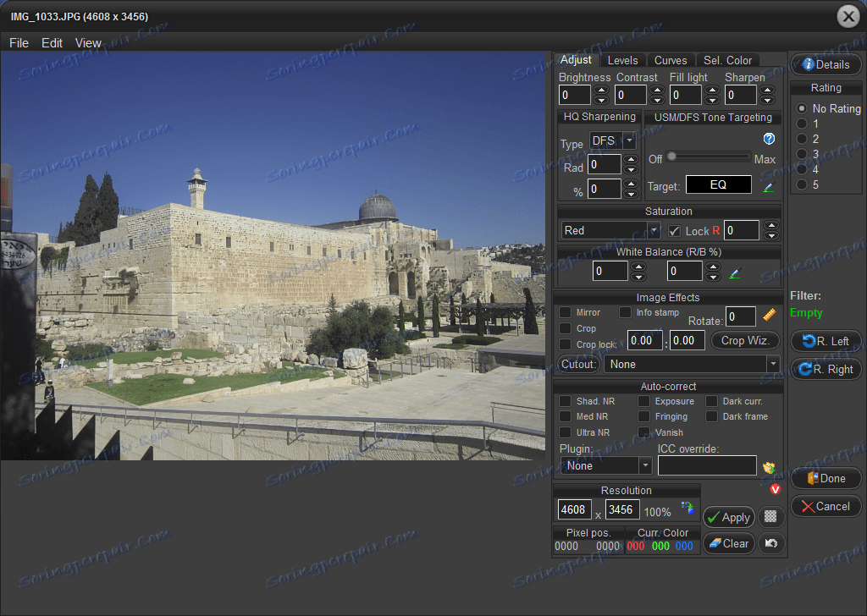Click the undo arrow icon beside Clear
Image resolution: width=867 pixels, height=616 pixels.
tap(770, 543)
